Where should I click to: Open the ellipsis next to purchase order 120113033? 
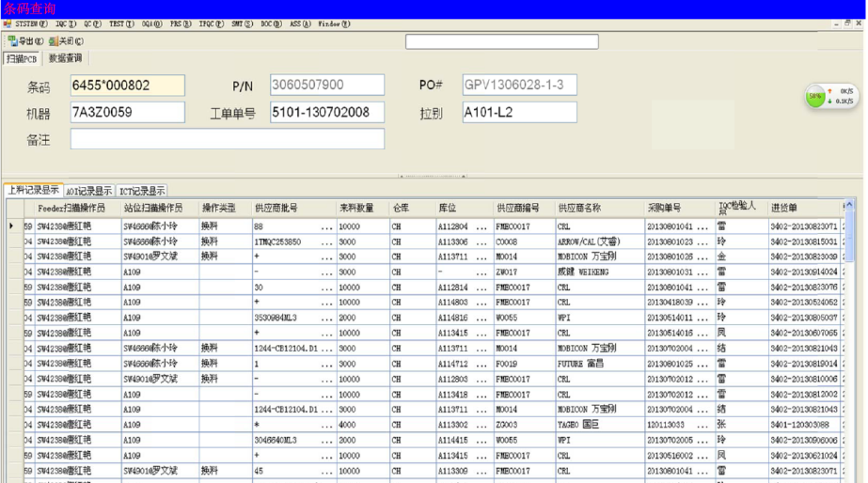702,425
